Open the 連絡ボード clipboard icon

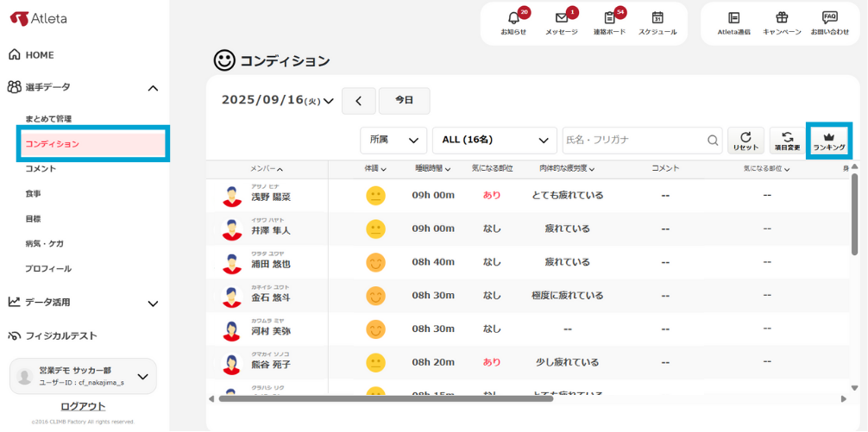click(610, 23)
